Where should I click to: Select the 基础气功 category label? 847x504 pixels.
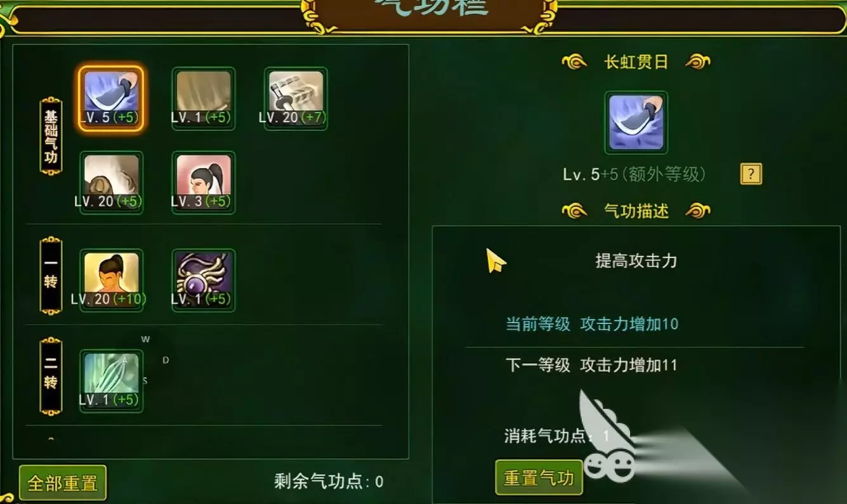tap(51, 136)
